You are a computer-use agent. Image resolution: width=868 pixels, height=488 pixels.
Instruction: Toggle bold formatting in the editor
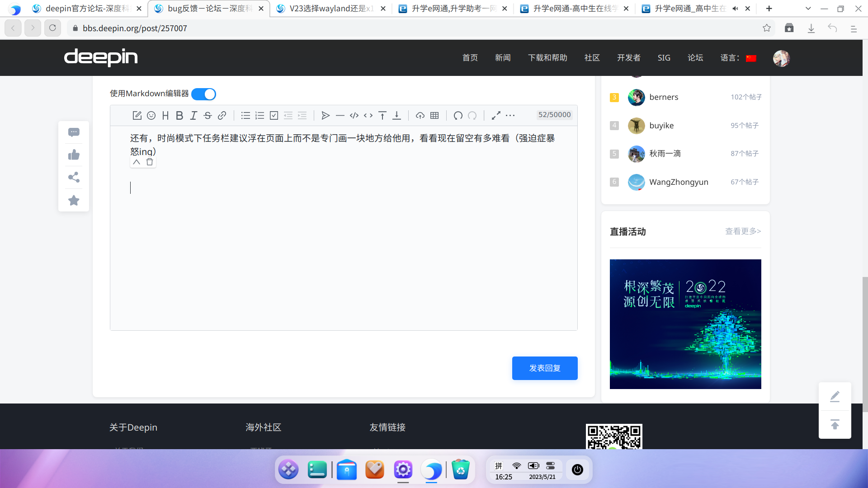pyautogui.click(x=179, y=115)
